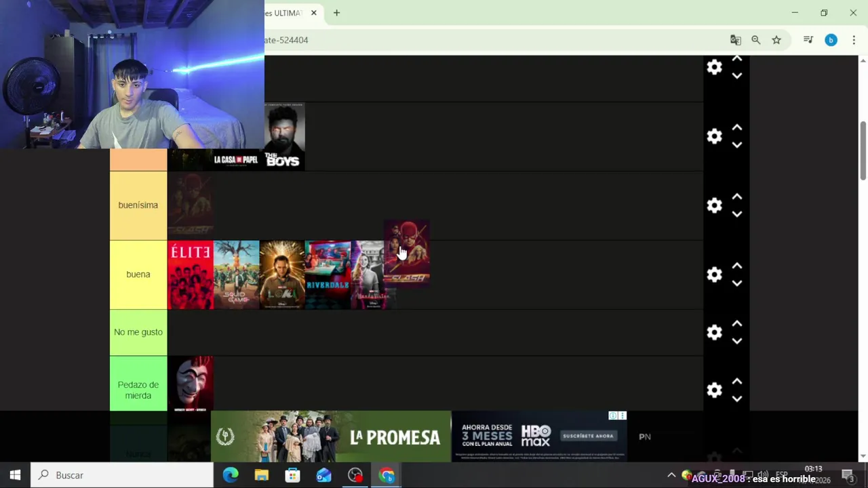Open settings gear for No me gusto tier
Viewport: 868px width, 488px height.
tap(714, 332)
